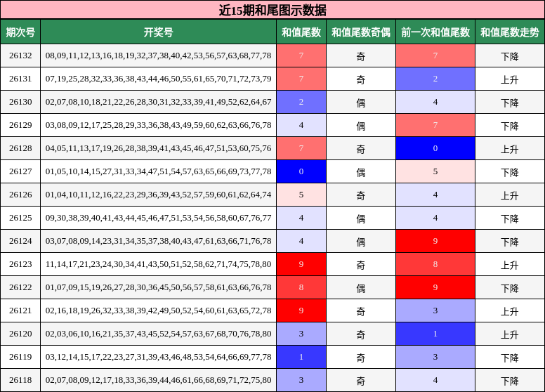Click 前一次和值尾数 cell 0 in row 26128
Image resolution: width=545 pixels, height=392 pixels.
(x=435, y=148)
